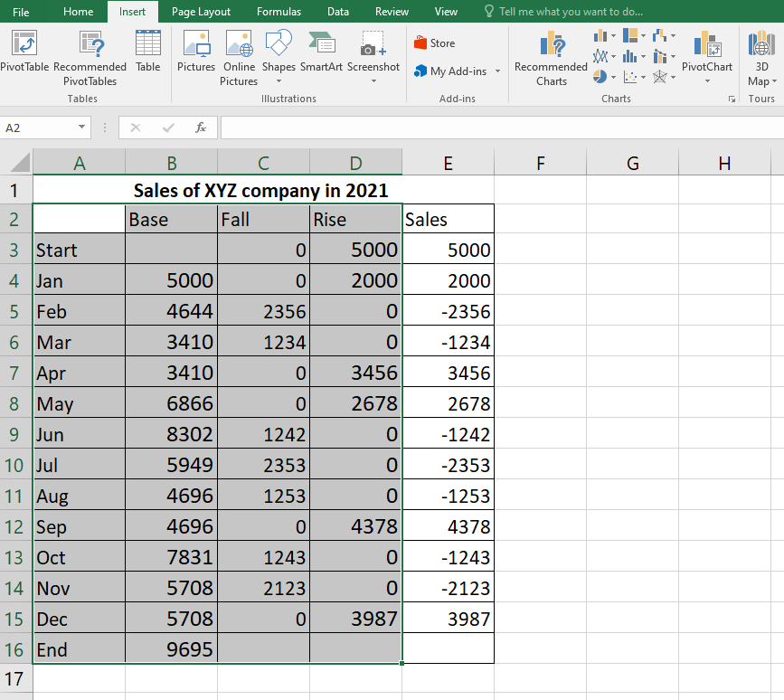Insert a column chart
Viewport: 784px width, 700px height.
pos(600,34)
